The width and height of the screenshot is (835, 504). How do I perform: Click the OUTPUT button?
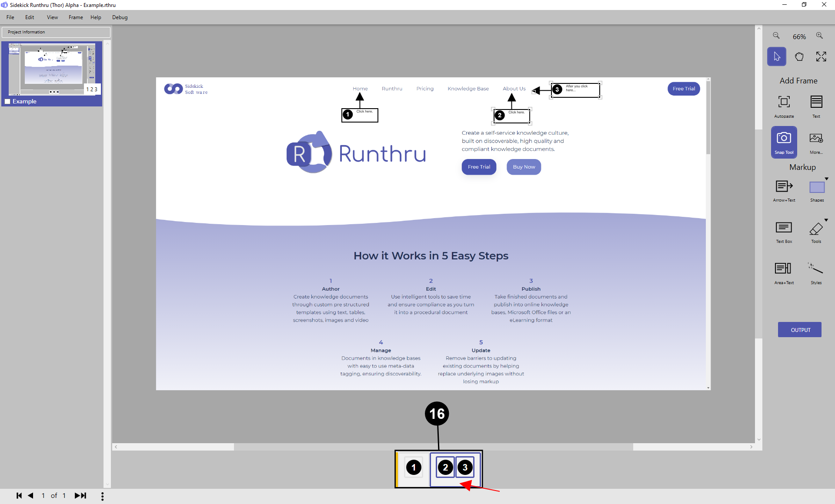[800, 330]
